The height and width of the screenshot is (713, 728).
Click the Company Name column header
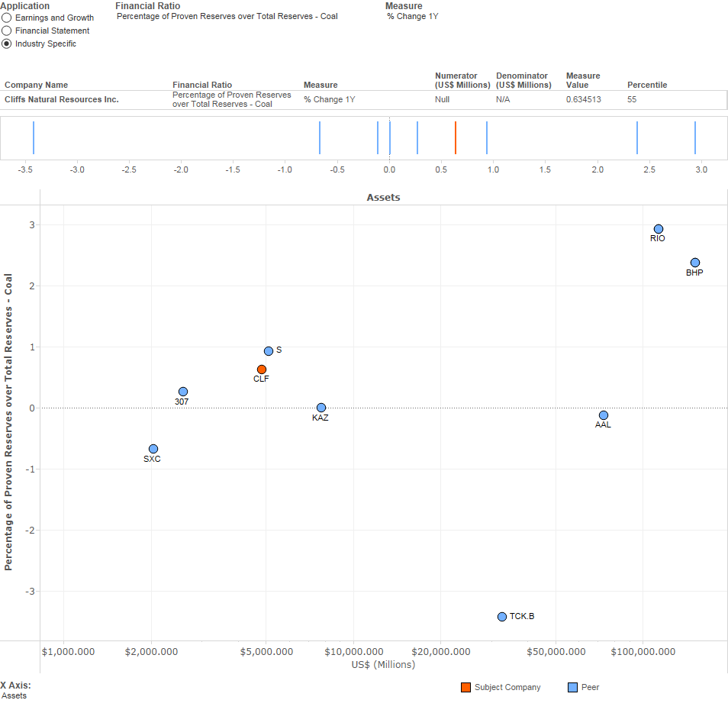36,85
